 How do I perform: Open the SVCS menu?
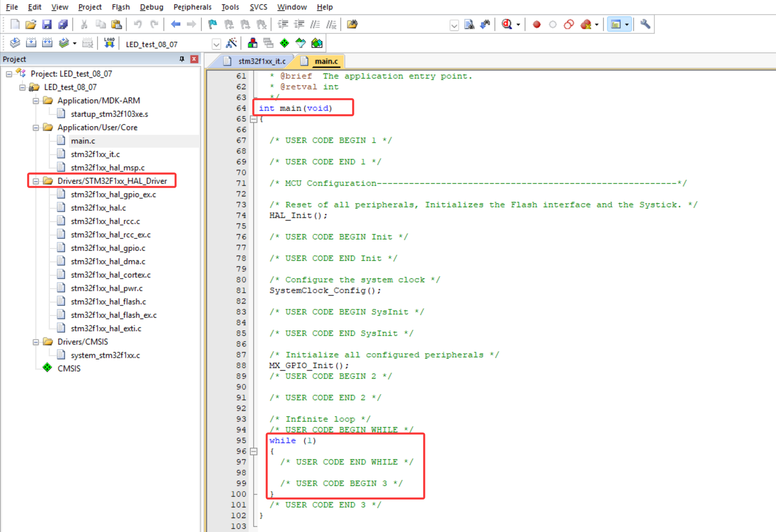258,7
